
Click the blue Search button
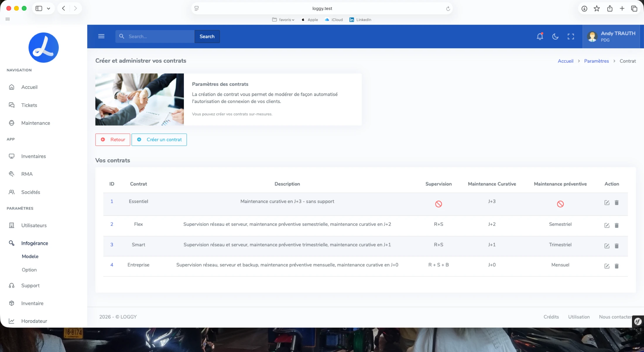[x=207, y=36]
